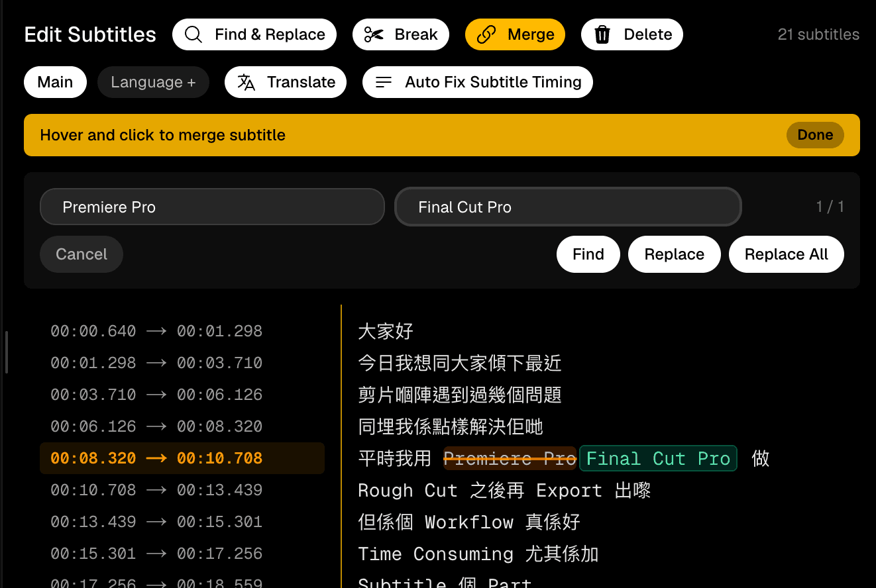Viewport: 876px width, 588px height.
Task: Open the Translate option
Action: click(x=286, y=82)
